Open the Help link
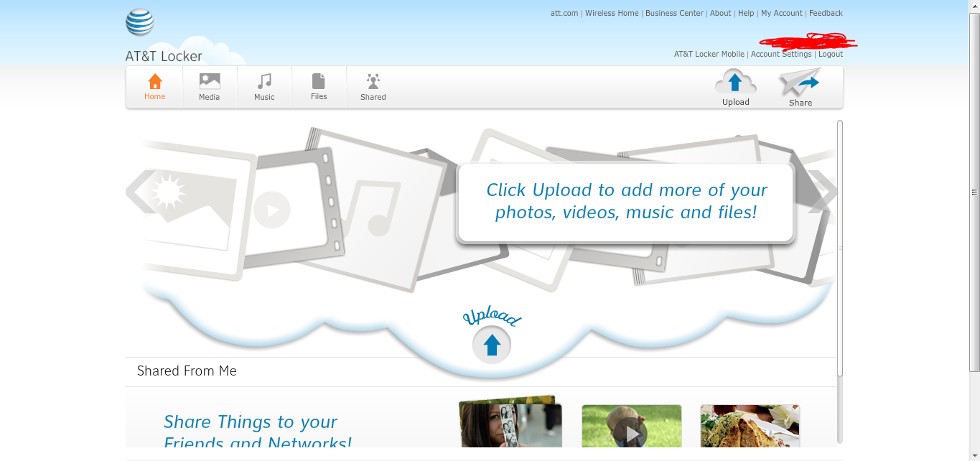The height and width of the screenshot is (461, 980). coord(746,13)
